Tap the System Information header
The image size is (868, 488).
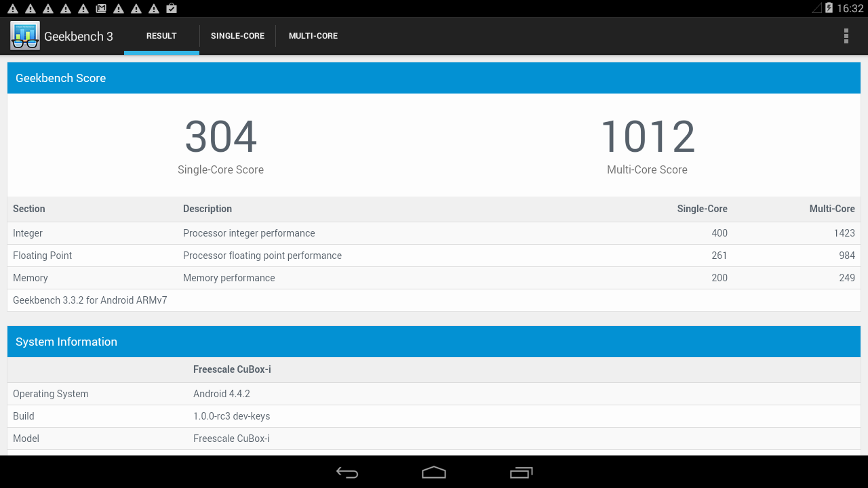[x=434, y=342]
